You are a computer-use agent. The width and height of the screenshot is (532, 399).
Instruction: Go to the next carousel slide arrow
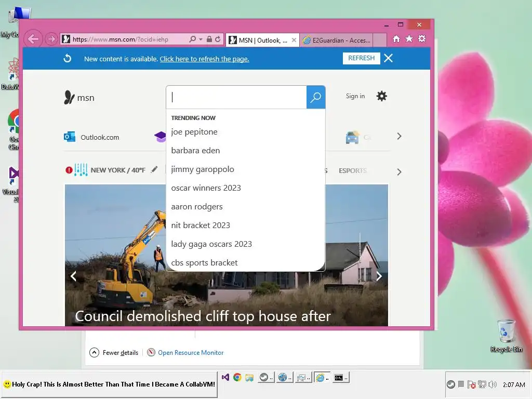(379, 276)
